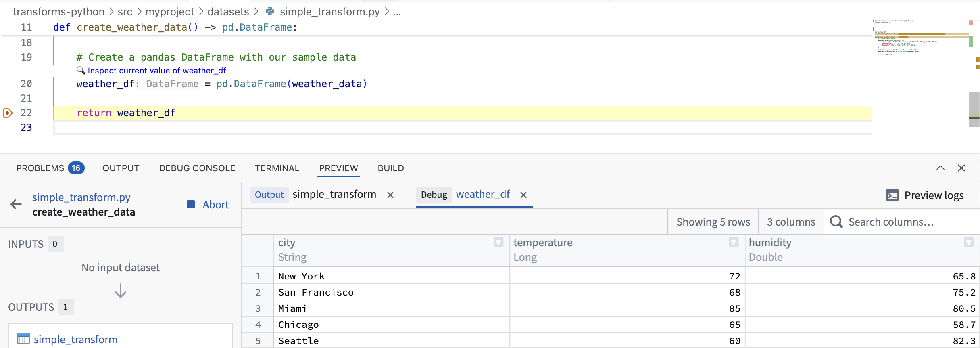Click the datasets breadcrumb segment
Screen dimensions: 980x348
[x=228, y=12]
